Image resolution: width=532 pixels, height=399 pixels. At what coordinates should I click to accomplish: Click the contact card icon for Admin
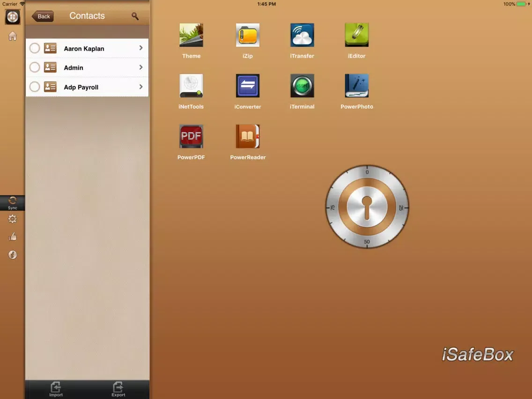pos(50,67)
